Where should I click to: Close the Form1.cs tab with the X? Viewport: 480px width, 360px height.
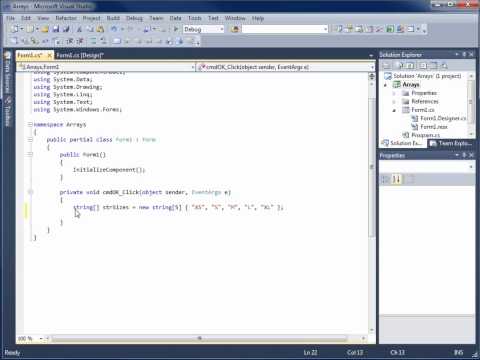(50, 55)
